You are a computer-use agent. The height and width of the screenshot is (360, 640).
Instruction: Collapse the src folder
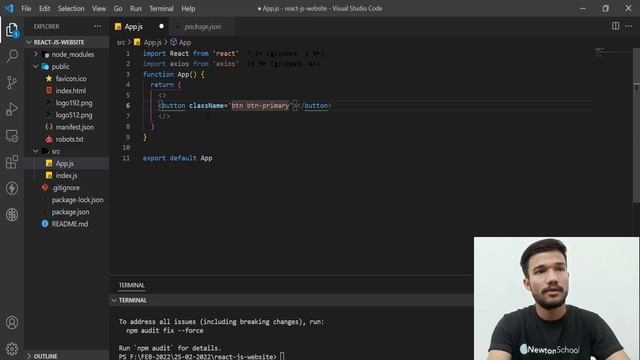[67, 151]
